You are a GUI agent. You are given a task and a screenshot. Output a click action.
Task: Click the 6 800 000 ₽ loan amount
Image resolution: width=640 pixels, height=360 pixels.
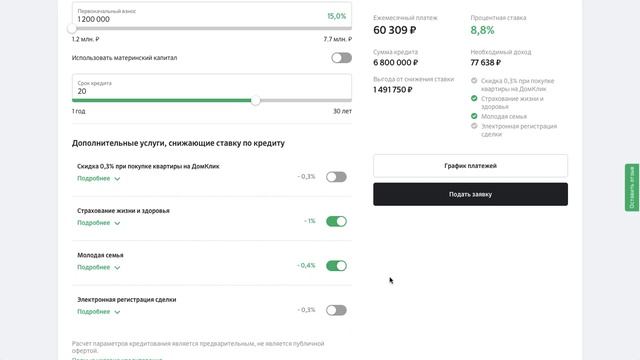396,62
